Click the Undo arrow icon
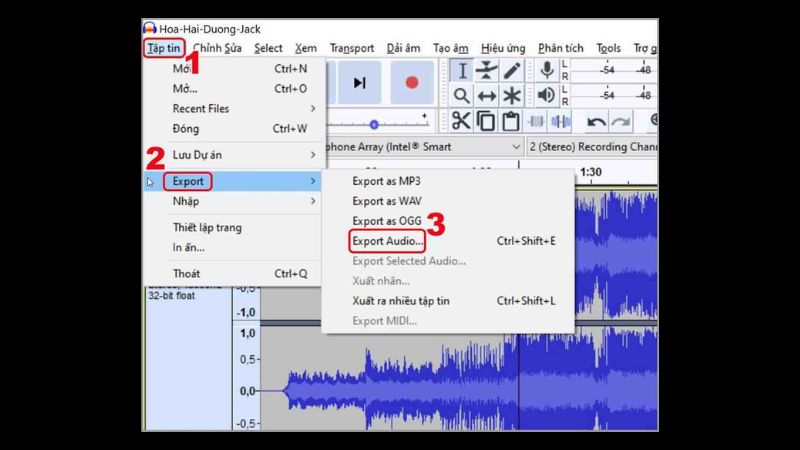The width and height of the screenshot is (800, 450). click(x=596, y=122)
